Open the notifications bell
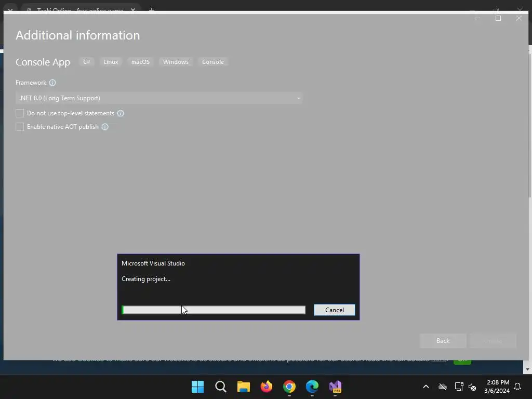Viewport: 532px width, 399px height. pyautogui.click(x=517, y=387)
